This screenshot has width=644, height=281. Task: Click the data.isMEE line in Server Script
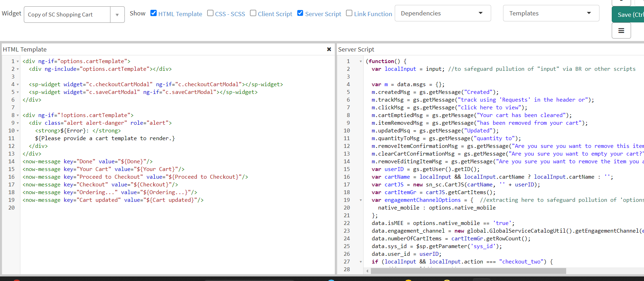(443, 223)
